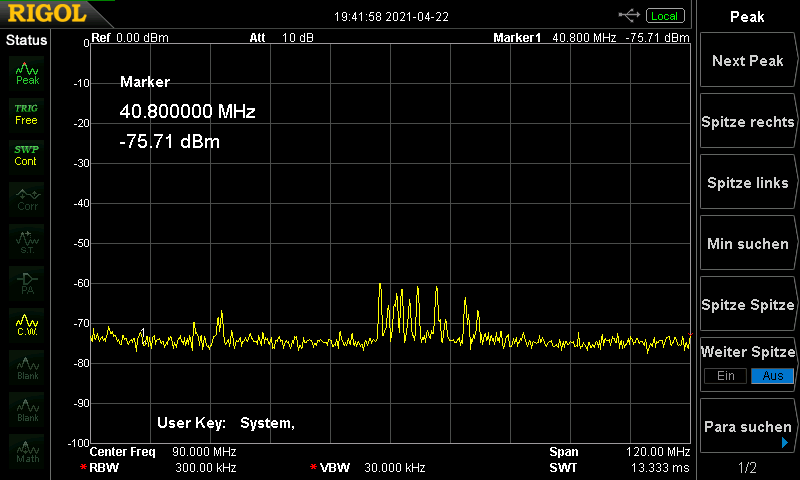Click the User Key: System, message
800x480 pixels.
click(226, 423)
